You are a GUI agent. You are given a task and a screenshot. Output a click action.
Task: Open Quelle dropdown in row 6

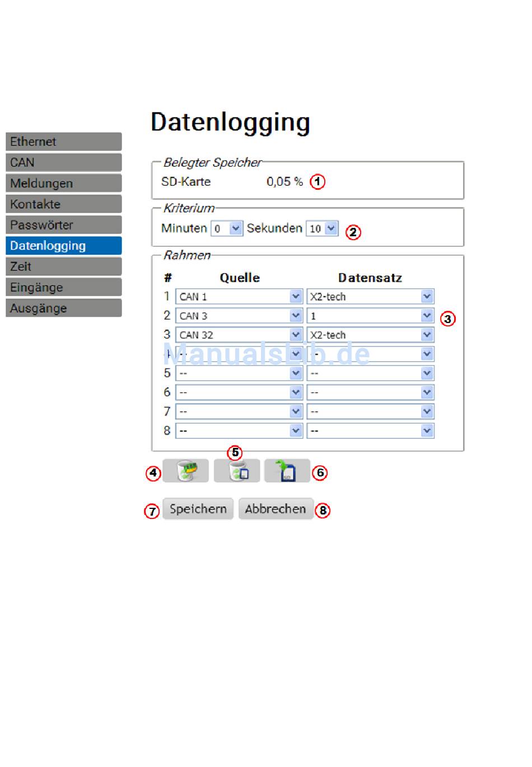(239, 392)
